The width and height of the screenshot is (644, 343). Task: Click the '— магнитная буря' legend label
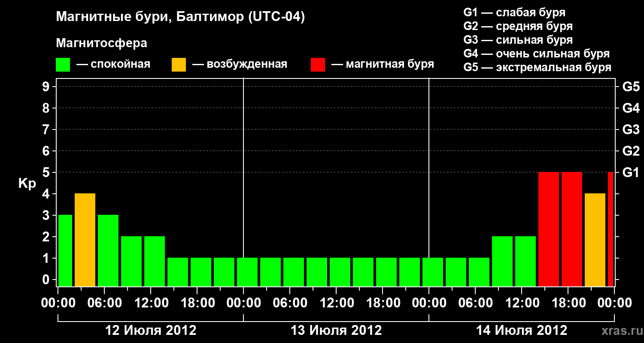point(383,64)
